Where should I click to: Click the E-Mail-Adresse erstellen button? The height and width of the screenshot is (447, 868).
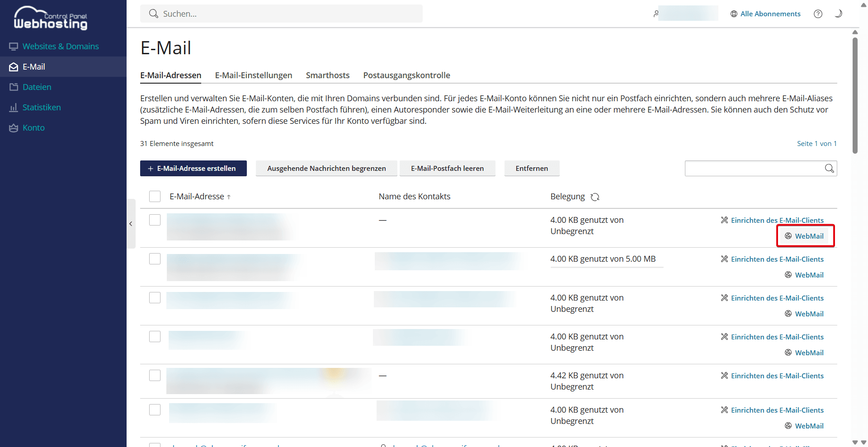(x=193, y=168)
